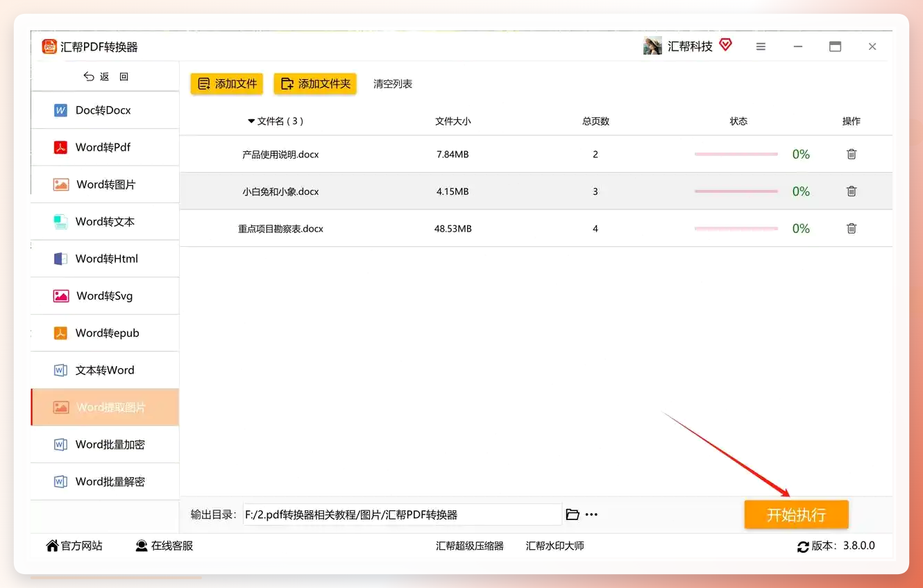This screenshot has height=588, width=923.
Task: Click the 输出目录 path input field
Action: [403, 514]
